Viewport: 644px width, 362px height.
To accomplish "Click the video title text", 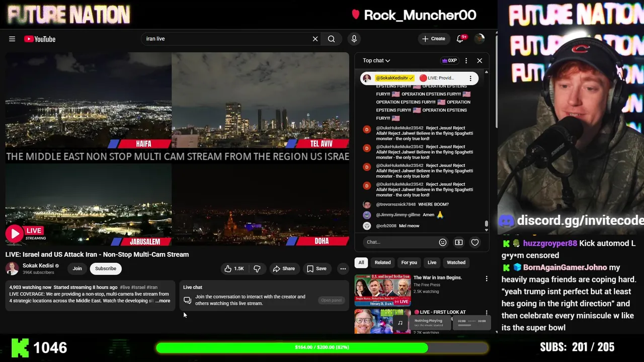I will click(x=97, y=254).
